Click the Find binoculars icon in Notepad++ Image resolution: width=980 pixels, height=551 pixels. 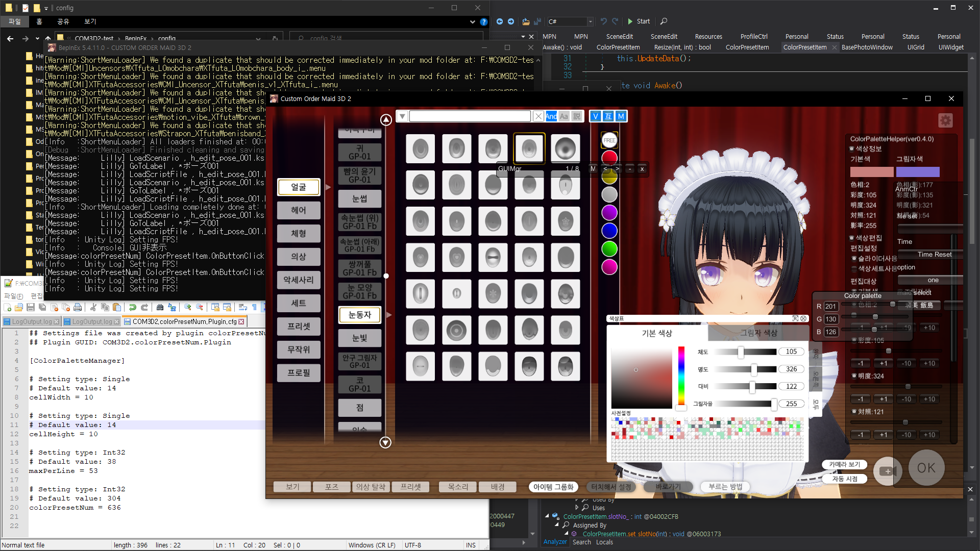click(x=160, y=307)
